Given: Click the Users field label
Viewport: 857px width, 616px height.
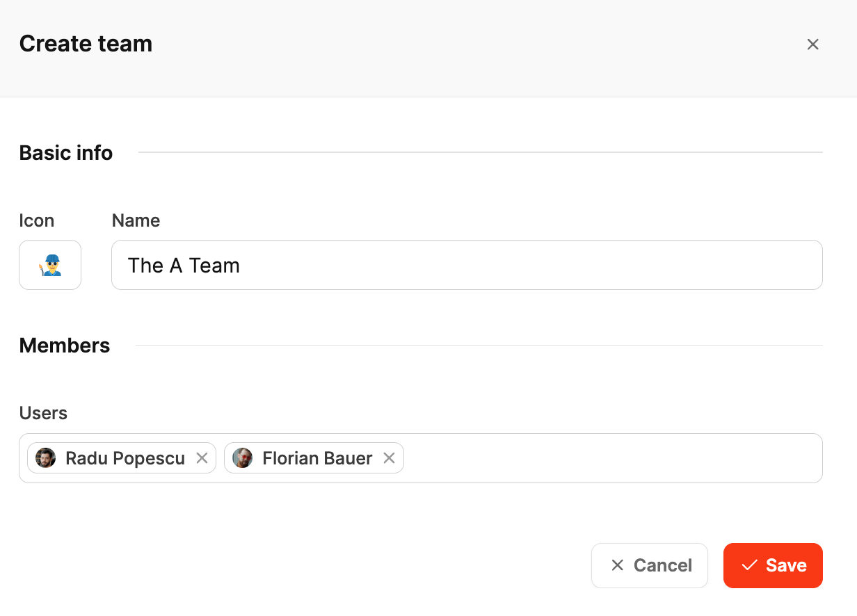Looking at the screenshot, I should [x=43, y=413].
